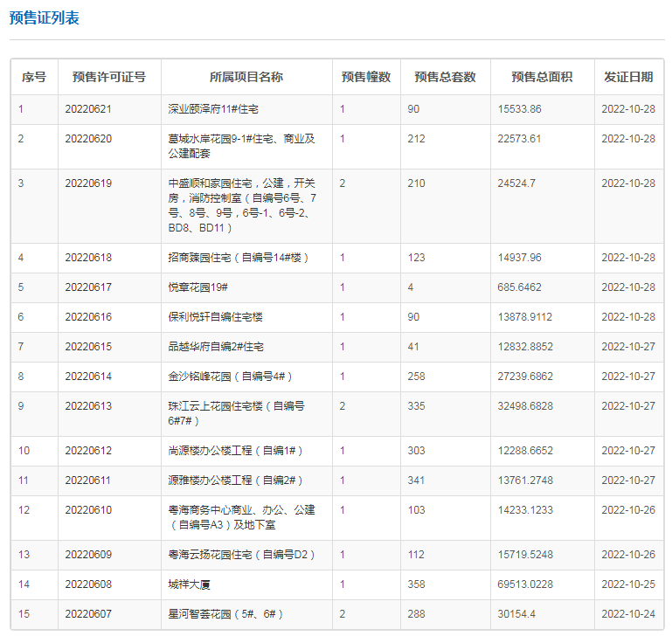
Task: Click area value 69513.0228
Action: pyautogui.click(x=525, y=584)
